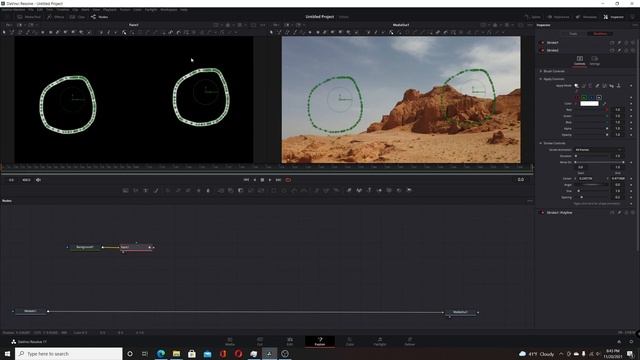The width and height of the screenshot is (640, 360).
Task: Toggle the Nodes panel button
Action: 100,17
